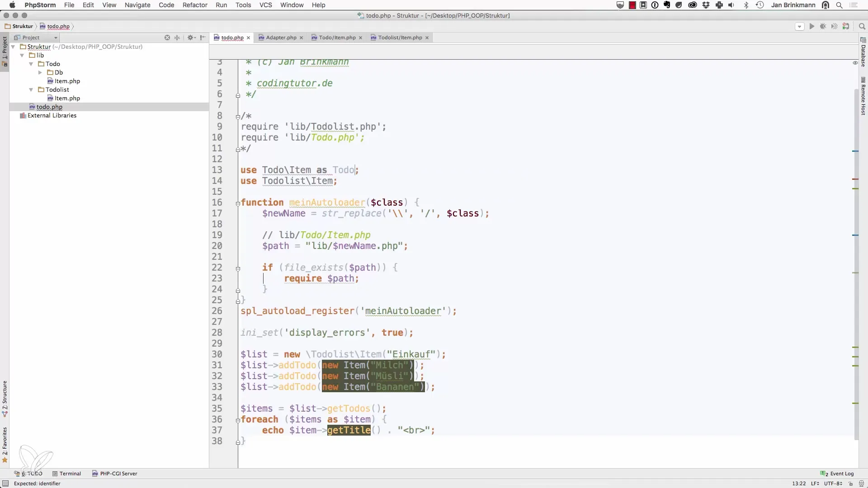Toggle the Project side panel button
The image size is (868, 488).
pos(5,51)
